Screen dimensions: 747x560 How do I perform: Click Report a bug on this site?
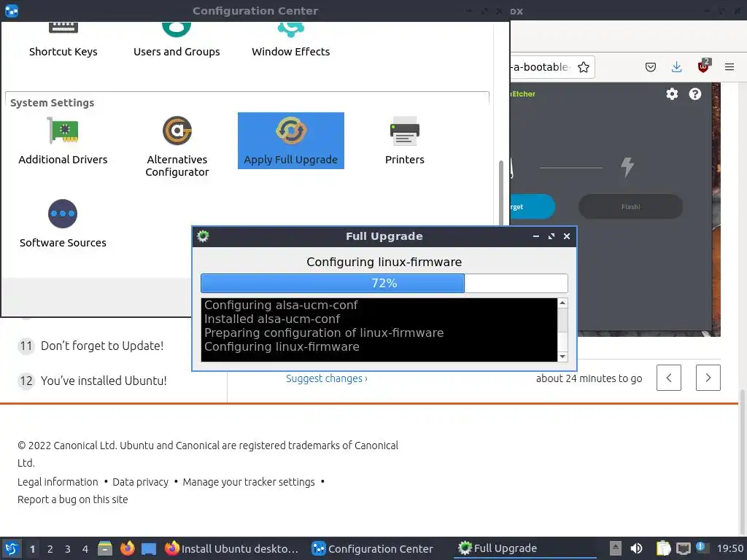[x=73, y=499]
